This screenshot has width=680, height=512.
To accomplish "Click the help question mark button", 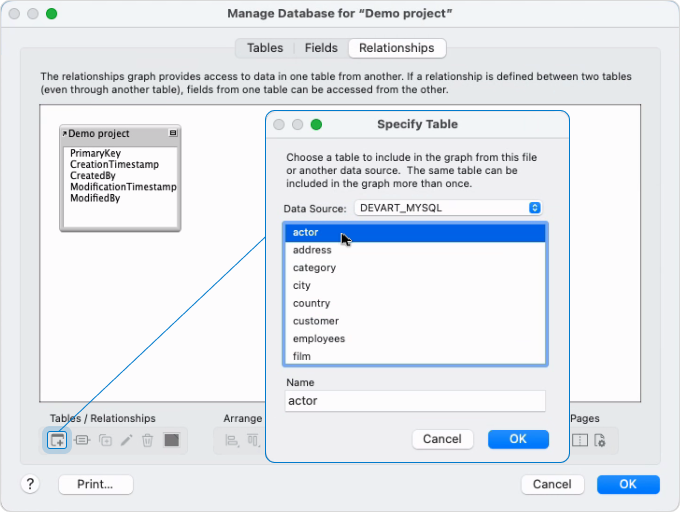I will pos(30,484).
